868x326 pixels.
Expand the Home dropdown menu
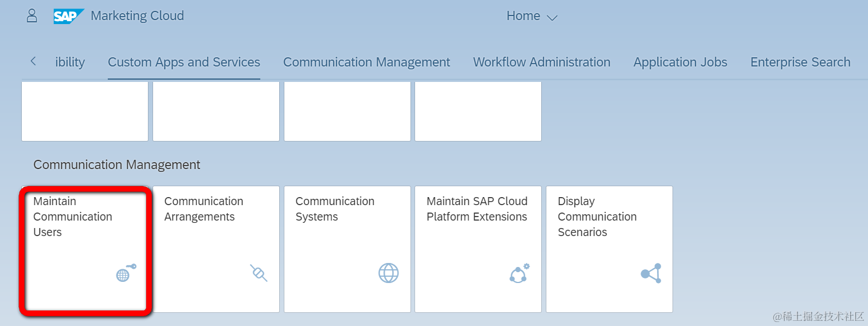click(531, 16)
